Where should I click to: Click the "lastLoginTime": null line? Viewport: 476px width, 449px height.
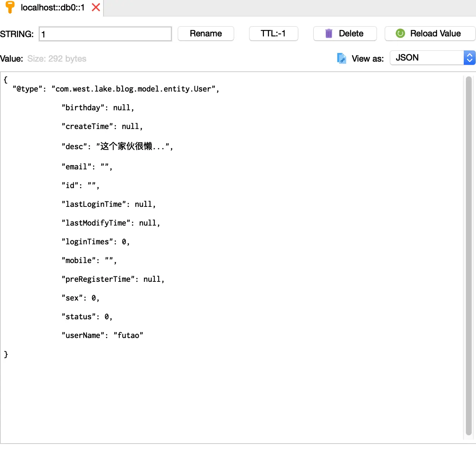pos(109,204)
